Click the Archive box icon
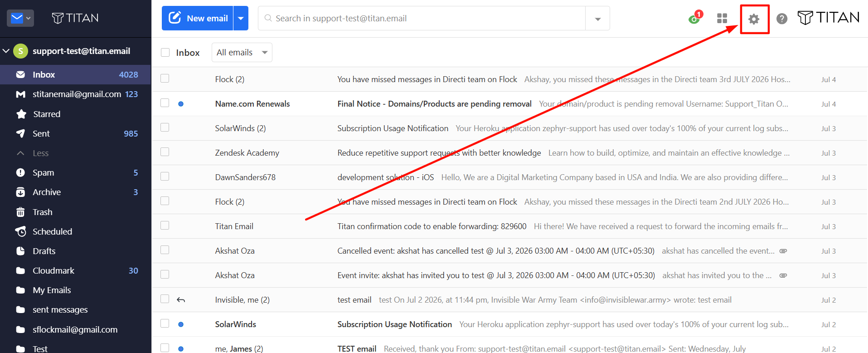 [x=21, y=192]
